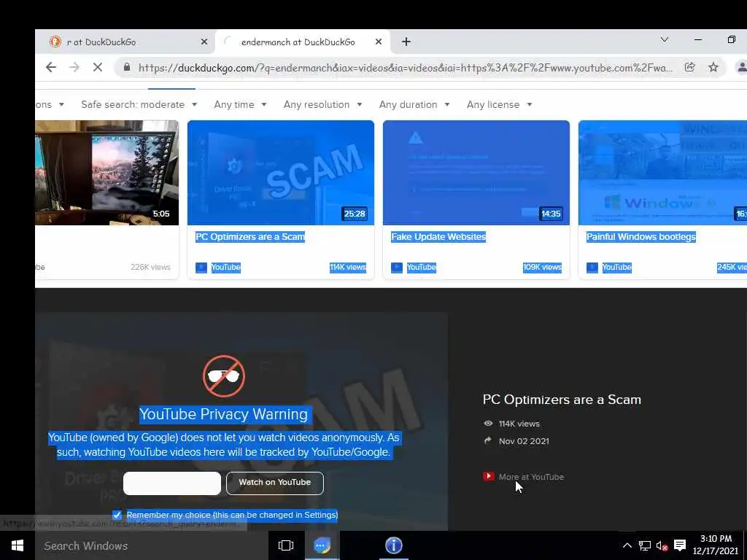Image resolution: width=747 pixels, height=560 pixels.
Task: Click the profile avatar icon in browser toolbar
Action: 741,68
